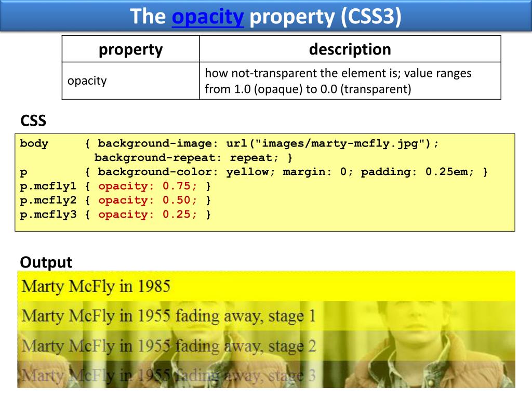Click the 'Marty McFly in 1985' paragraph
Viewport: 532px width, 399px height.
click(266, 286)
